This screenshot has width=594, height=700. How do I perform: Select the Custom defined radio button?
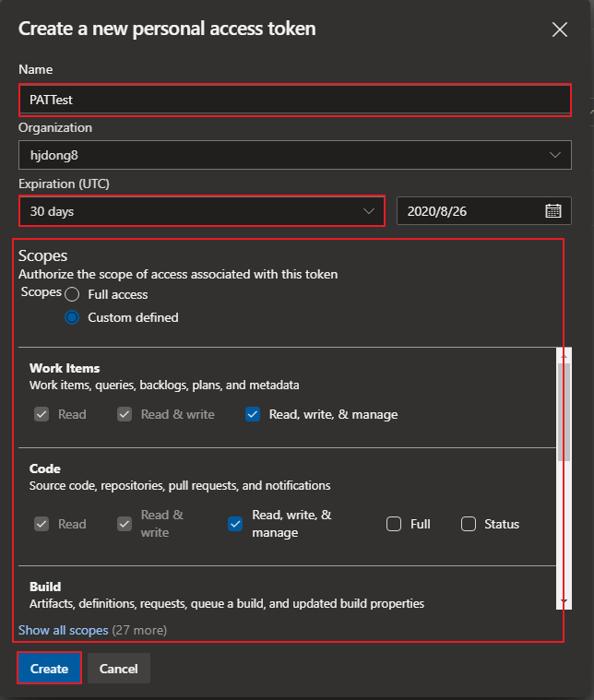pos(72,317)
